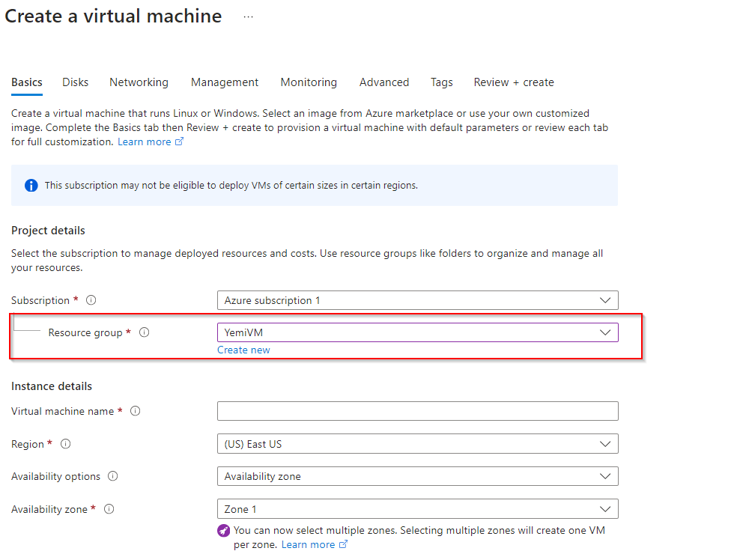Go to the Review + create tab
The height and width of the screenshot is (560, 740).
click(514, 82)
